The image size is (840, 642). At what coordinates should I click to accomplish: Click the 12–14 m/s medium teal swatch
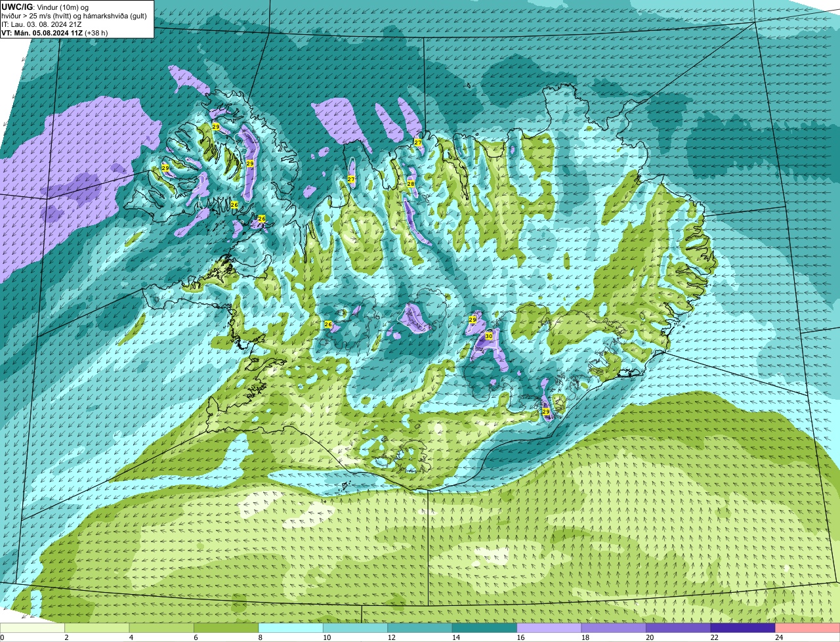[x=421, y=628]
